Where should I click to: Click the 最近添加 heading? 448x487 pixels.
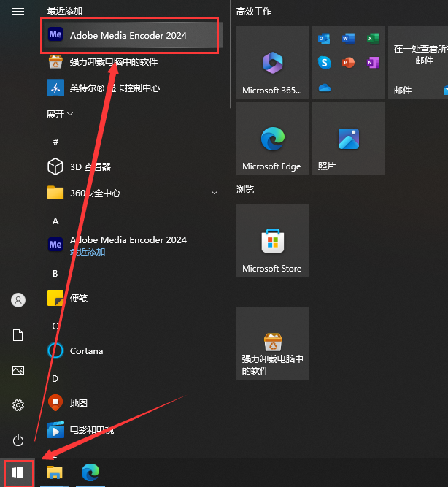pyautogui.click(x=65, y=11)
